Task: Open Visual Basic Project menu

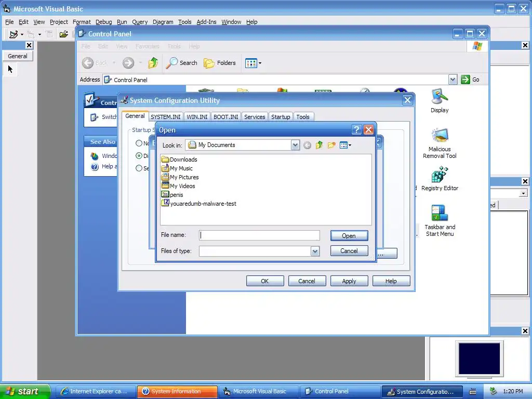Action: coord(59,22)
